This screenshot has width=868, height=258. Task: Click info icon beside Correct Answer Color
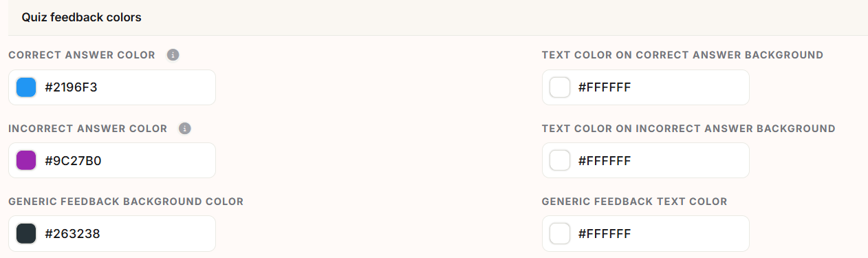pos(173,55)
